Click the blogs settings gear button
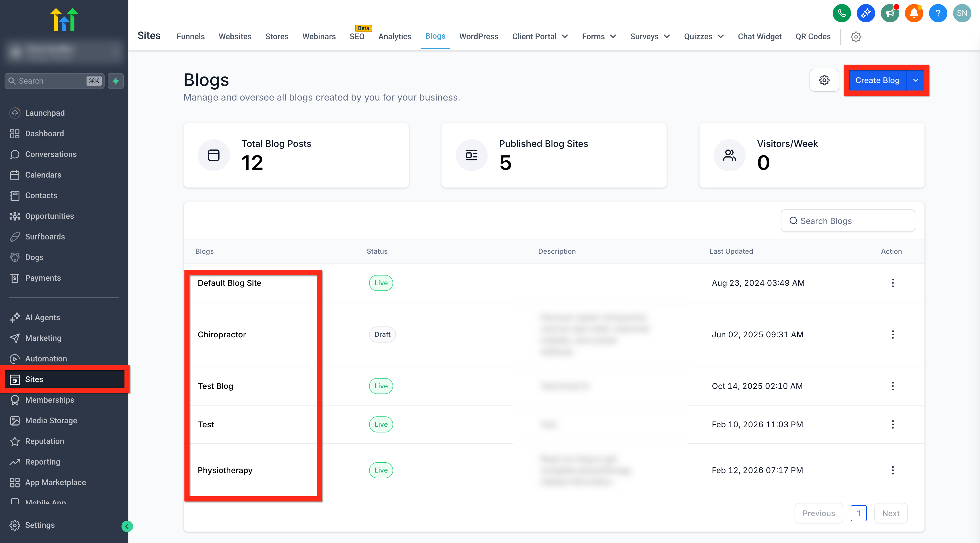The image size is (980, 543). [x=824, y=80]
